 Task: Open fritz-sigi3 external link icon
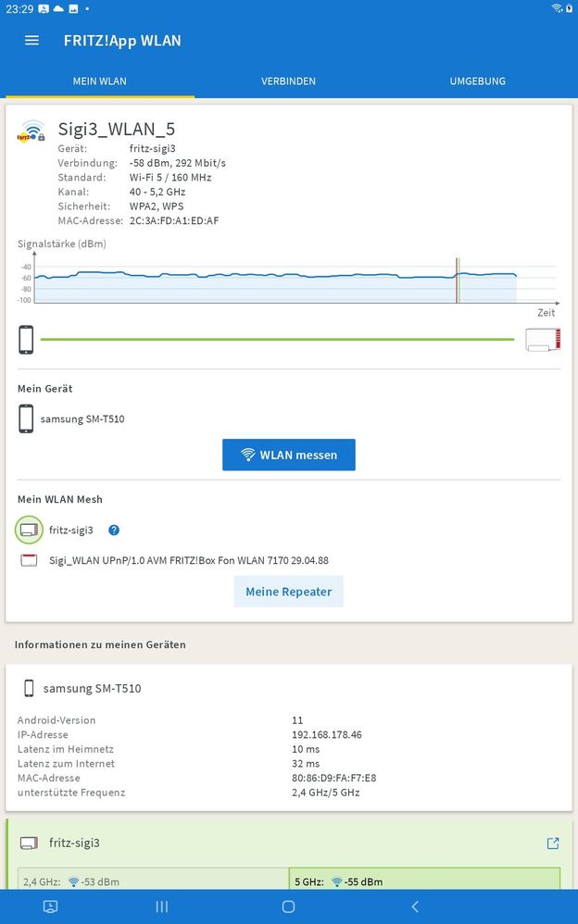(x=553, y=843)
